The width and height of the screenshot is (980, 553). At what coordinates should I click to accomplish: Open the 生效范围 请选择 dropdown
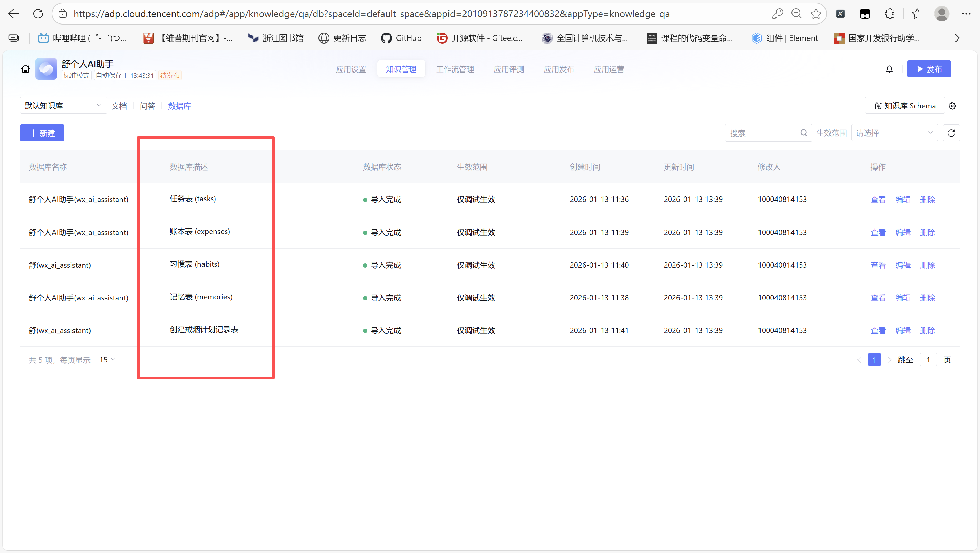(894, 133)
